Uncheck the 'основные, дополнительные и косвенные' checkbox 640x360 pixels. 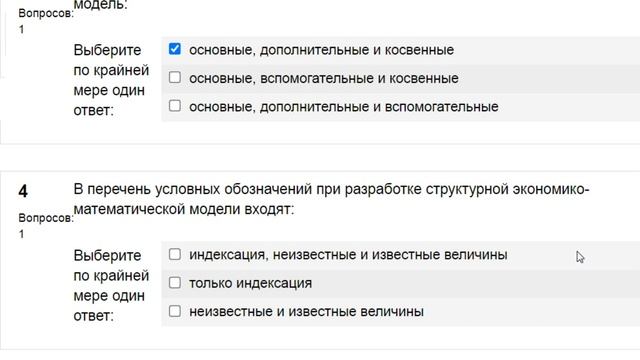pos(175,49)
